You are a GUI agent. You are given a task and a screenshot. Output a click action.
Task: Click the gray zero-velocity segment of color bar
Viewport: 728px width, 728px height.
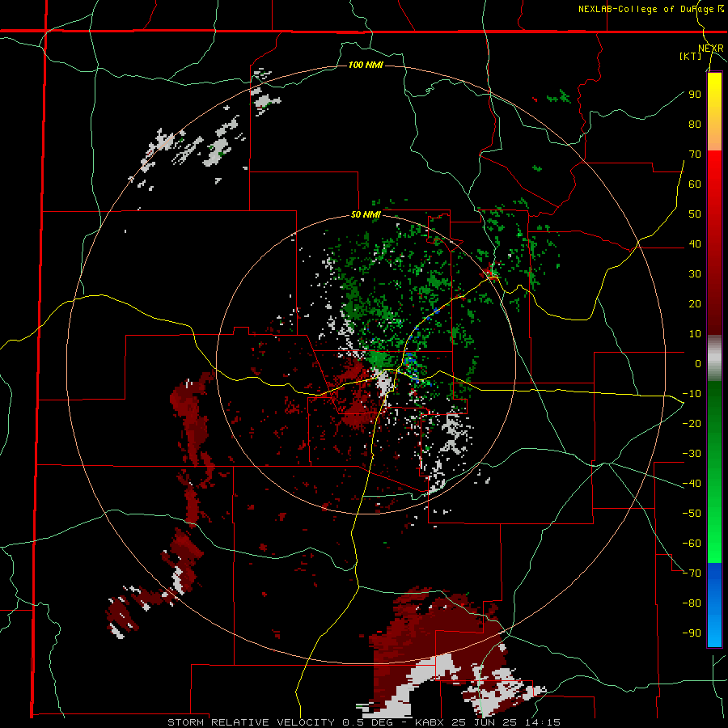(714, 358)
